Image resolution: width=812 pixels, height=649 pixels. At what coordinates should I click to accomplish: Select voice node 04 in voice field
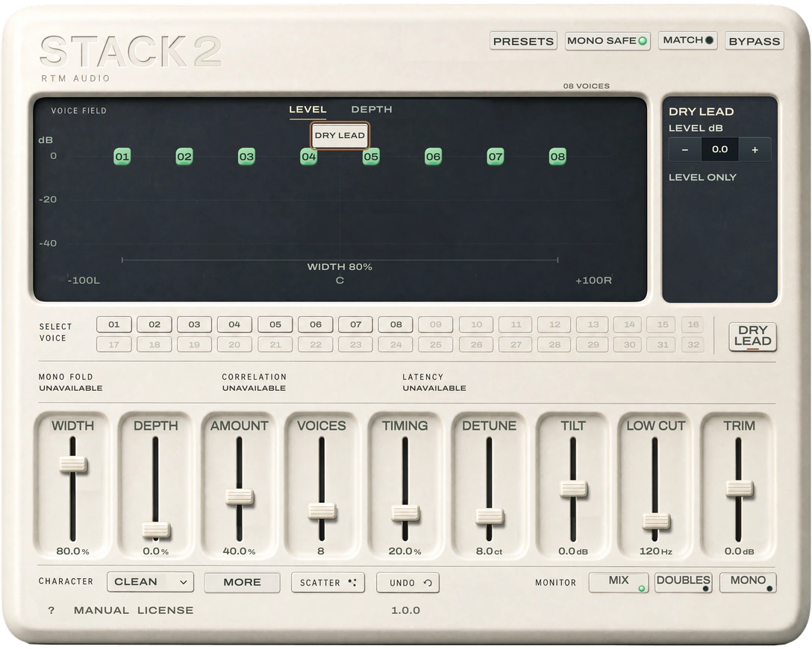click(x=309, y=157)
